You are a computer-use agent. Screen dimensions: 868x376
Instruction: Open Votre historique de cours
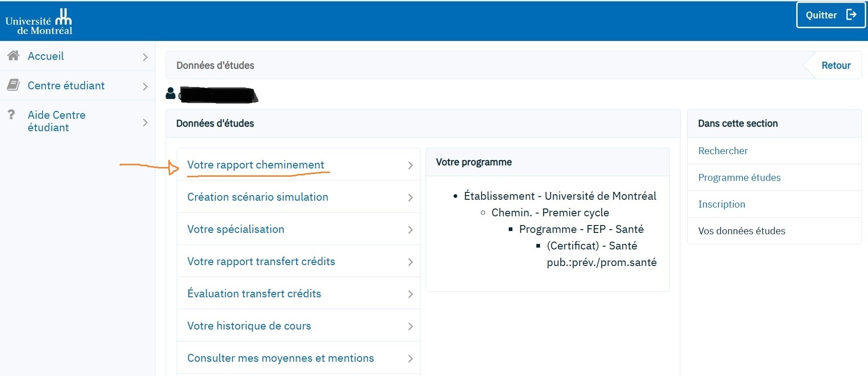299,326
